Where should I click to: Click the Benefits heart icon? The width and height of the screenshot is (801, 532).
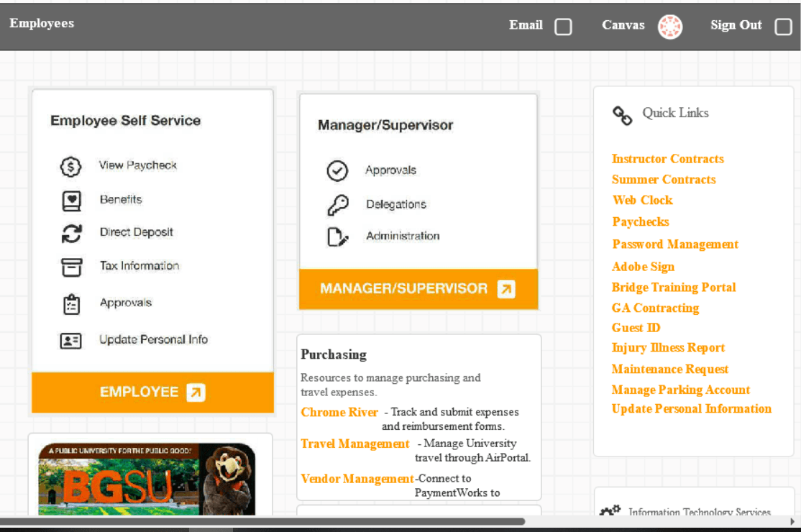point(71,201)
